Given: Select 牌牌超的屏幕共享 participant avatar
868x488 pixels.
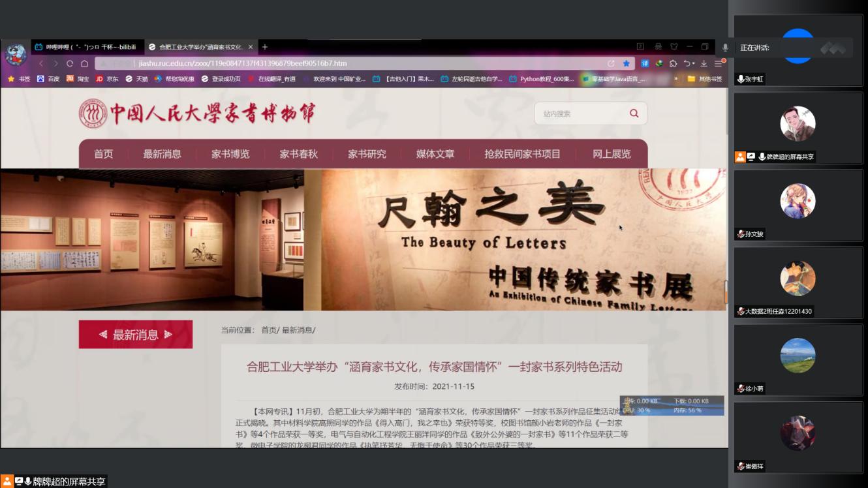Looking at the screenshot, I should click(x=798, y=124).
